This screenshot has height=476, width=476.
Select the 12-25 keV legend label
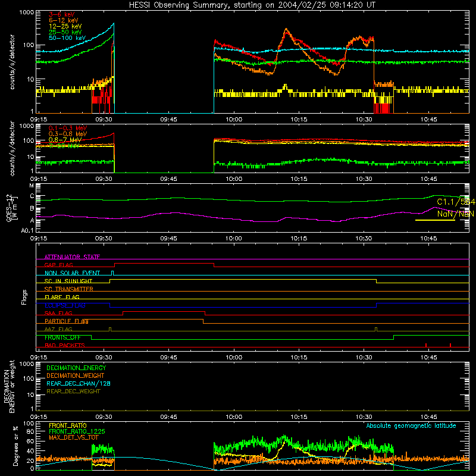pyautogui.click(x=65, y=26)
